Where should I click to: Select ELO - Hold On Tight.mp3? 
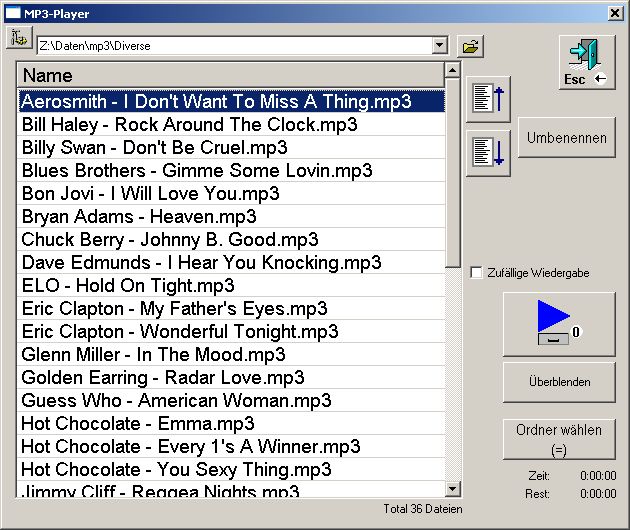coord(231,285)
